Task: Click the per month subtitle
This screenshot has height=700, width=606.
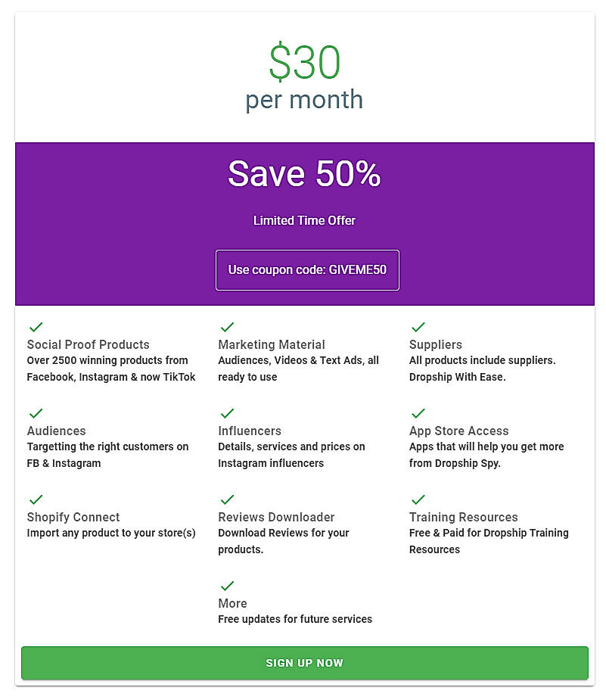Action: pyautogui.click(x=303, y=99)
